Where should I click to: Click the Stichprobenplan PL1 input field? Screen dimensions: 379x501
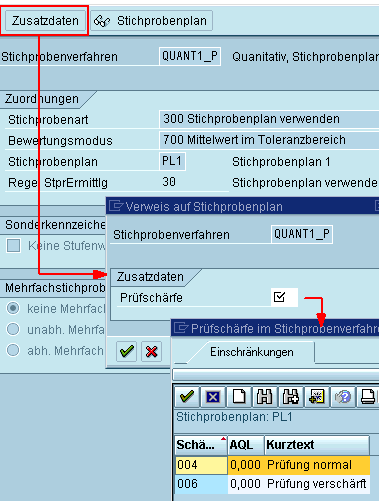[172, 161]
